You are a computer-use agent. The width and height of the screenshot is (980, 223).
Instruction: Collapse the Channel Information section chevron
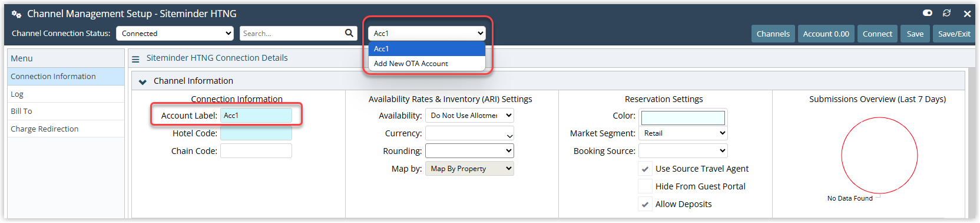click(x=143, y=81)
